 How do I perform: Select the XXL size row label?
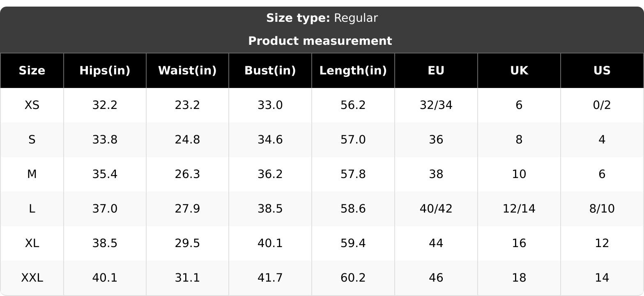pyautogui.click(x=32, y=278)
